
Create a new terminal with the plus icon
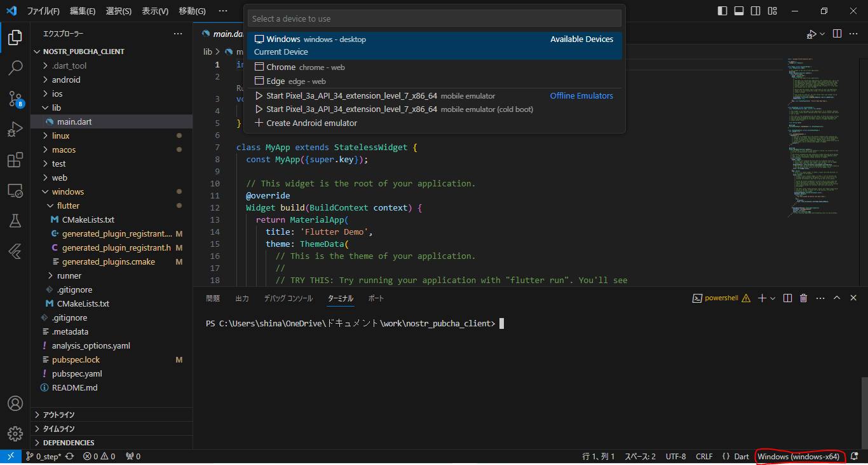pos(762,297)
